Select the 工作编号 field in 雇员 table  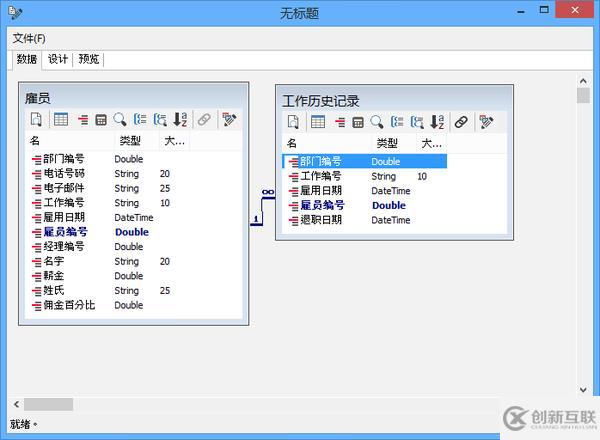coord(64,202)
